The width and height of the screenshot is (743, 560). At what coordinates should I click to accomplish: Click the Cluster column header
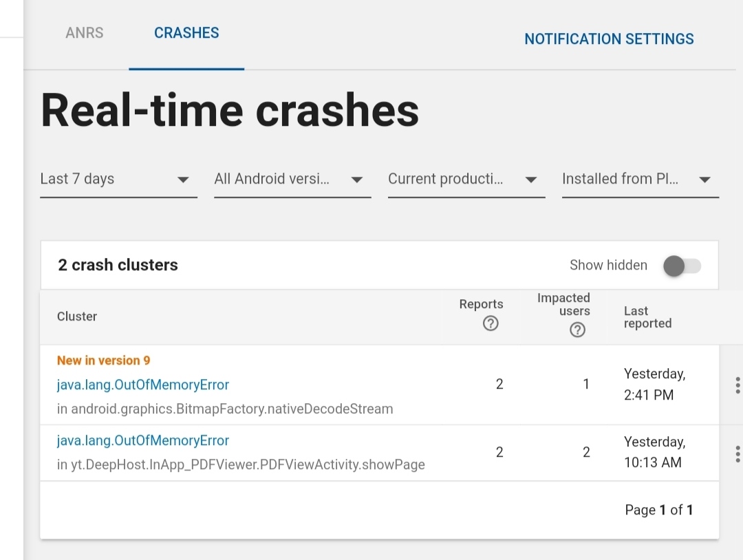tap(77, 316)
